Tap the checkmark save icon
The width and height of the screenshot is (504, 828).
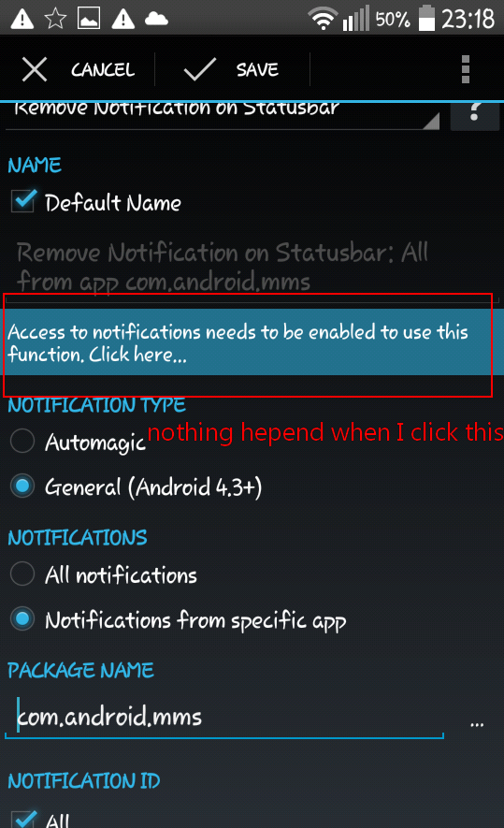coord(199,69)
